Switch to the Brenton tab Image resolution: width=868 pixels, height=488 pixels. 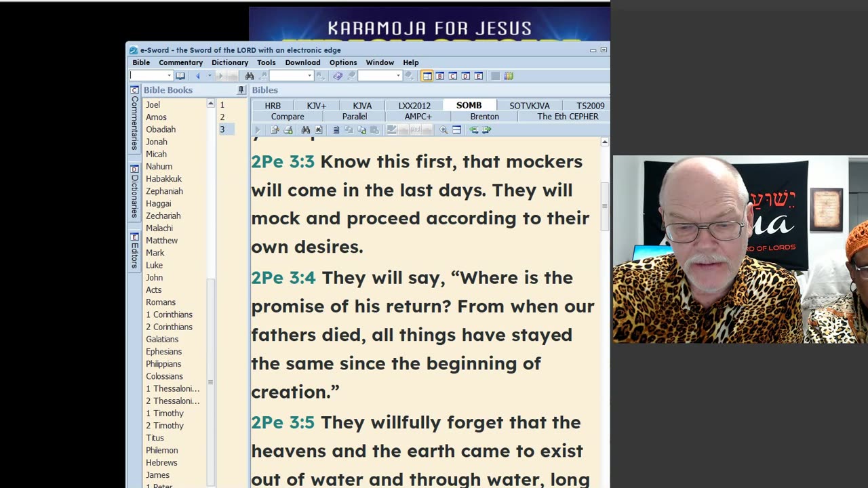(484, 117)
